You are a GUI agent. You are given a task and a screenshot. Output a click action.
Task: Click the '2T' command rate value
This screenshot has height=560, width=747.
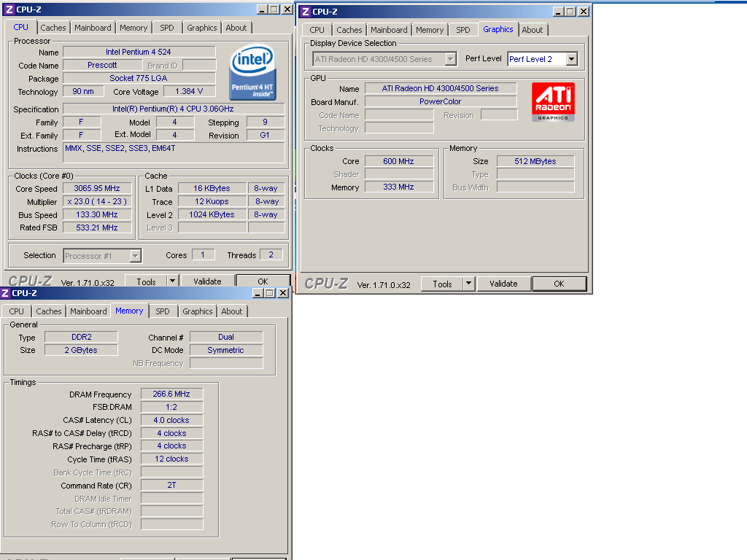click(x=172, y=485)
